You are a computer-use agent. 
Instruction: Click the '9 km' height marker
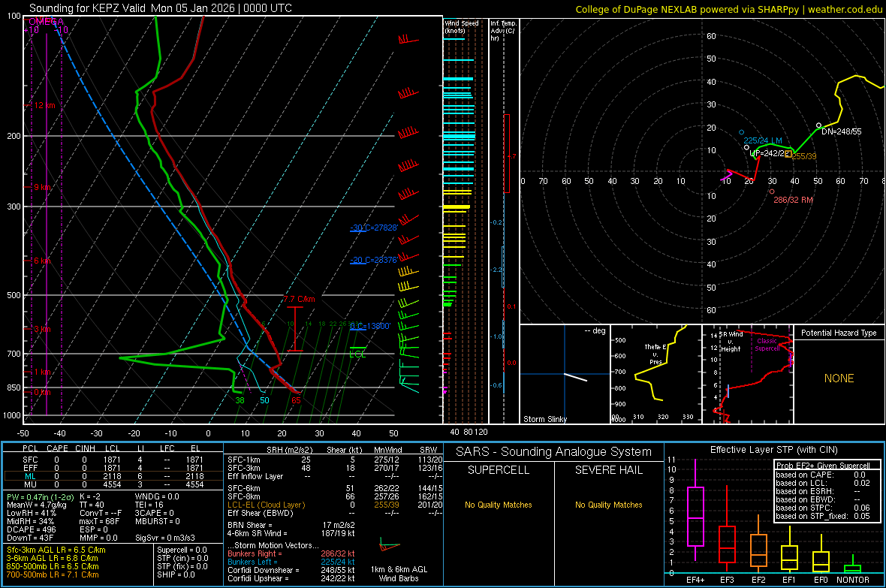[x=42, y=187]
